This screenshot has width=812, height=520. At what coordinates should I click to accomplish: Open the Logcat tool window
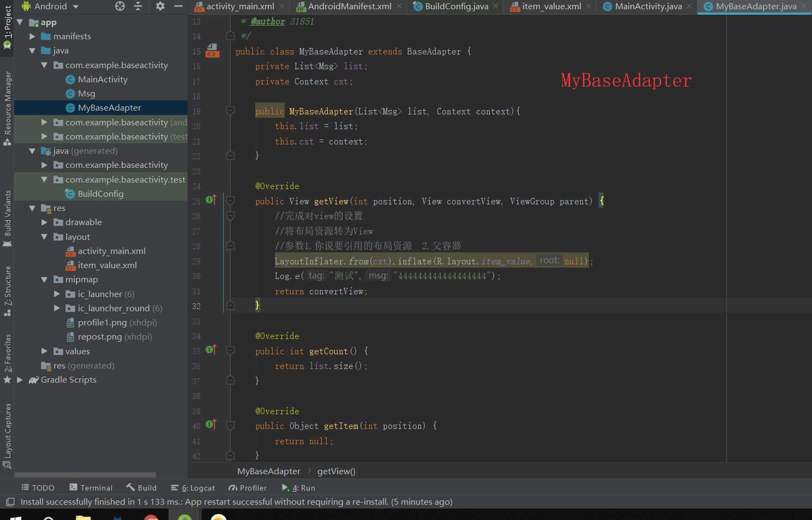tap(193, 488)
